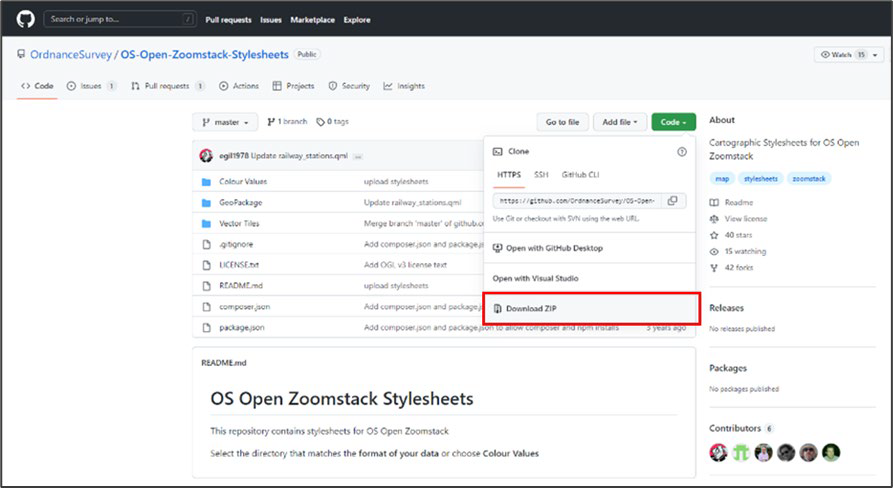Open the 'Update railway_stations.qml' commit message
This screenshot has height=488, width=893.
pyautogui.click(x=299, y=156)
